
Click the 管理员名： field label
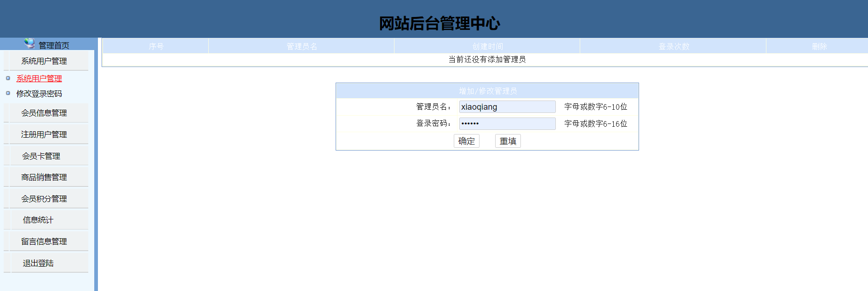[x=434, y=106]
